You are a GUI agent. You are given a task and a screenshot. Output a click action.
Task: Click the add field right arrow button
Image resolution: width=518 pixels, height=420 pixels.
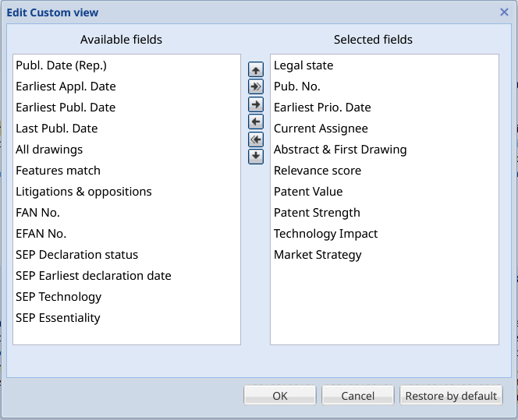tap(255, 104)
